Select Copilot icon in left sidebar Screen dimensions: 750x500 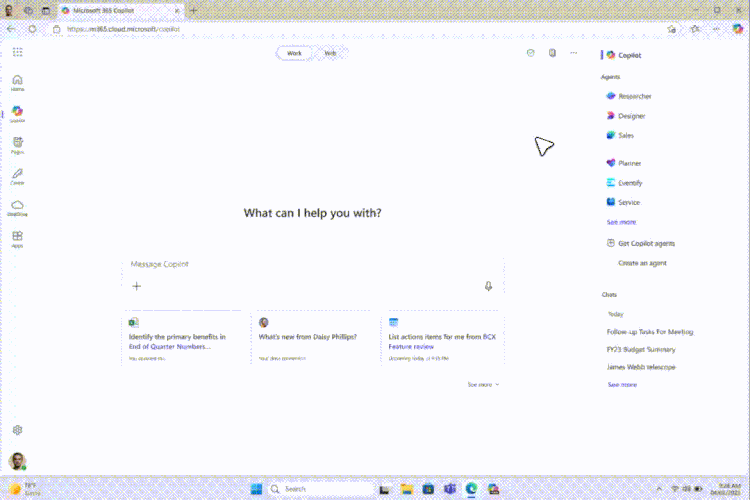[18, 114]
